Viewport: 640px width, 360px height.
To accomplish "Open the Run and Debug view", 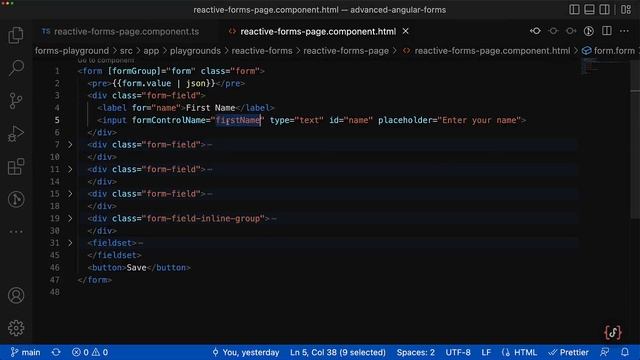I will click(x=16, y=133).
